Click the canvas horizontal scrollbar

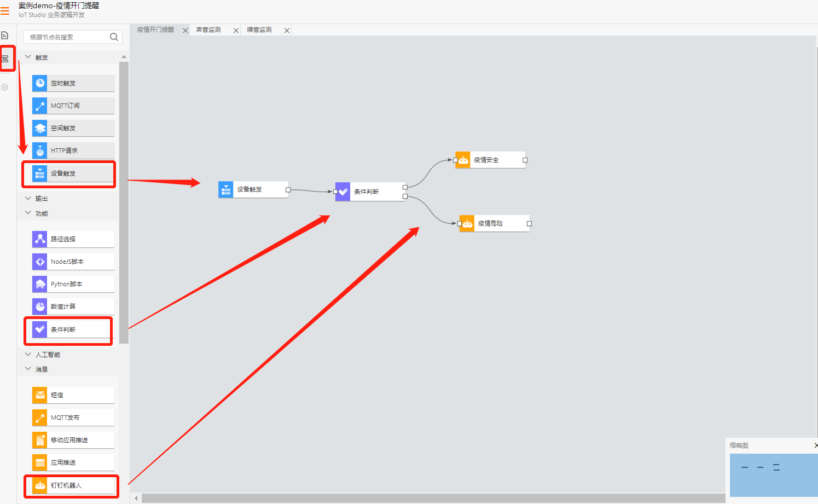click(433, 498)
